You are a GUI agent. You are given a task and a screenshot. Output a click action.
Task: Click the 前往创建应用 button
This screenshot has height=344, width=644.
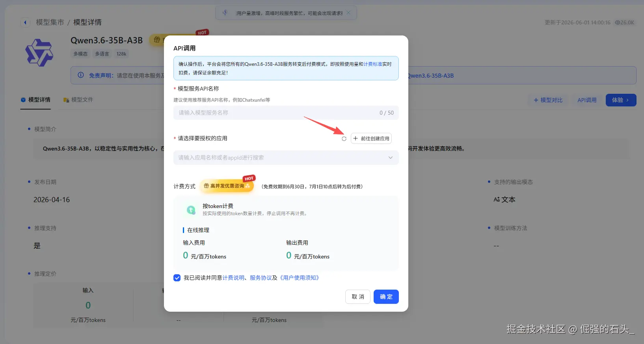click(x=371, y=139)
